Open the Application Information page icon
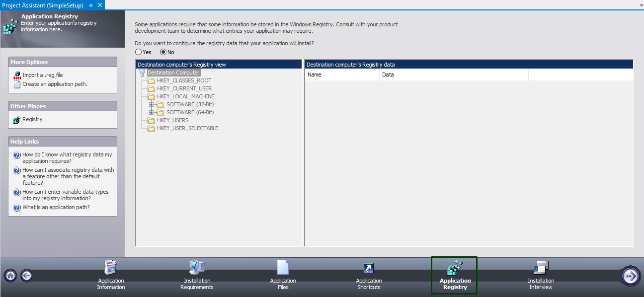Screen dimensions: 644x297 (111, 268)
